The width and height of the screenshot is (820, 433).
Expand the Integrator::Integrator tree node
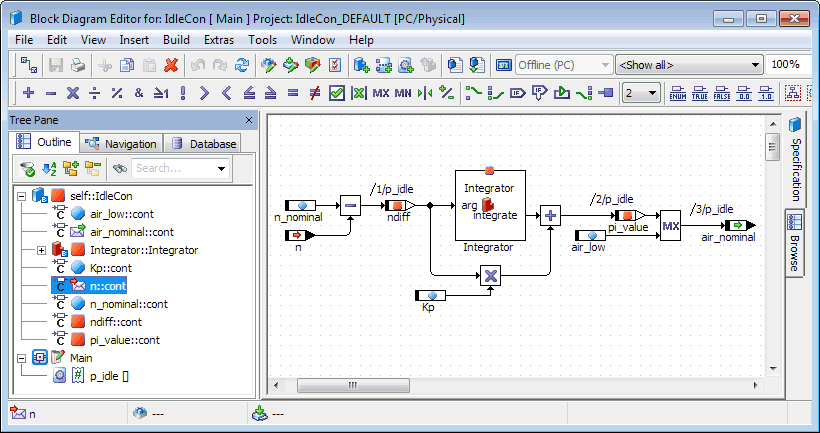coord(41,250)
